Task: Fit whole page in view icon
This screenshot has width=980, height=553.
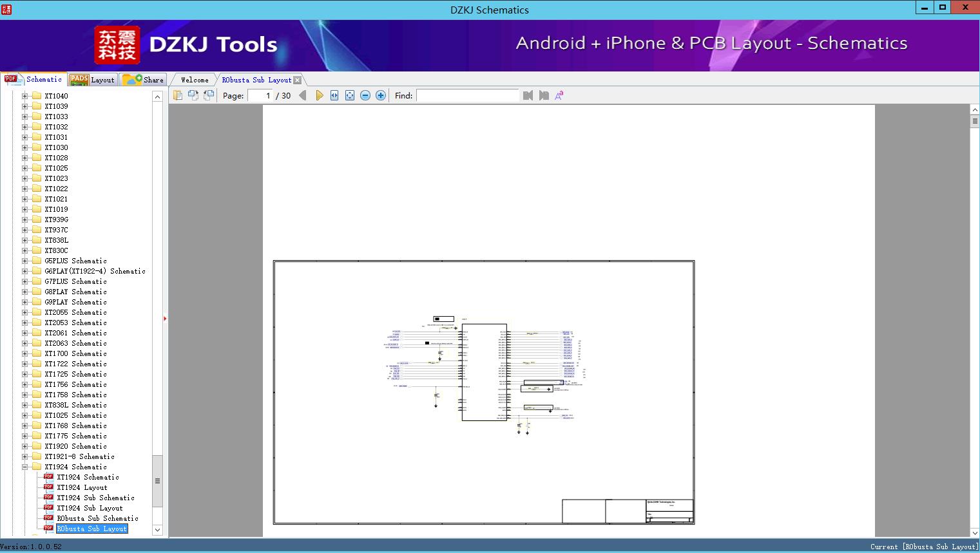Action: (x=350, y=95)
